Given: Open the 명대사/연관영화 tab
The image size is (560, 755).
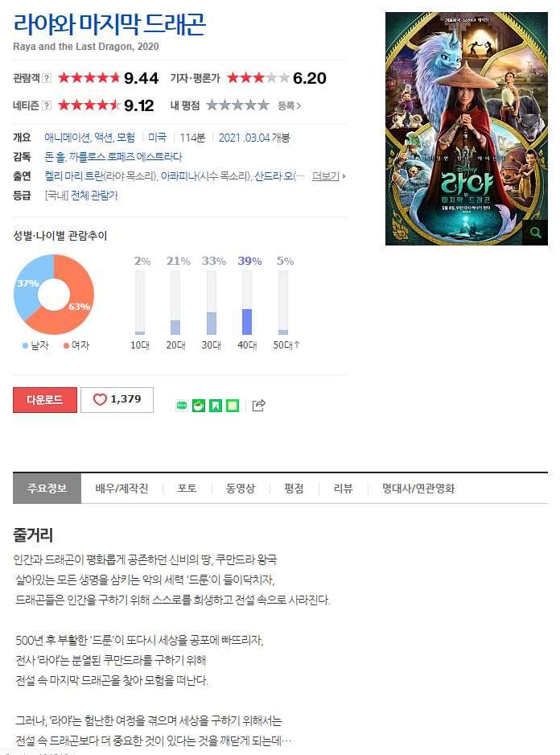Looking at the screenshot, I should click(418, 489).
